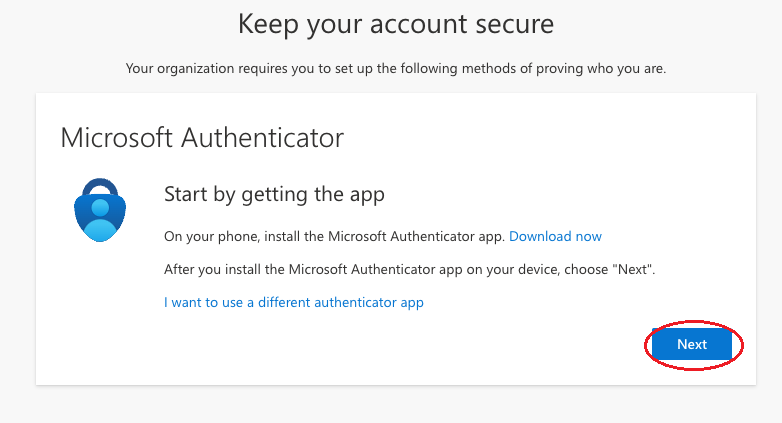Screen dimensions: 782x423
Task: Select the Keep your account secure heading
Action: tap(396, 24)
